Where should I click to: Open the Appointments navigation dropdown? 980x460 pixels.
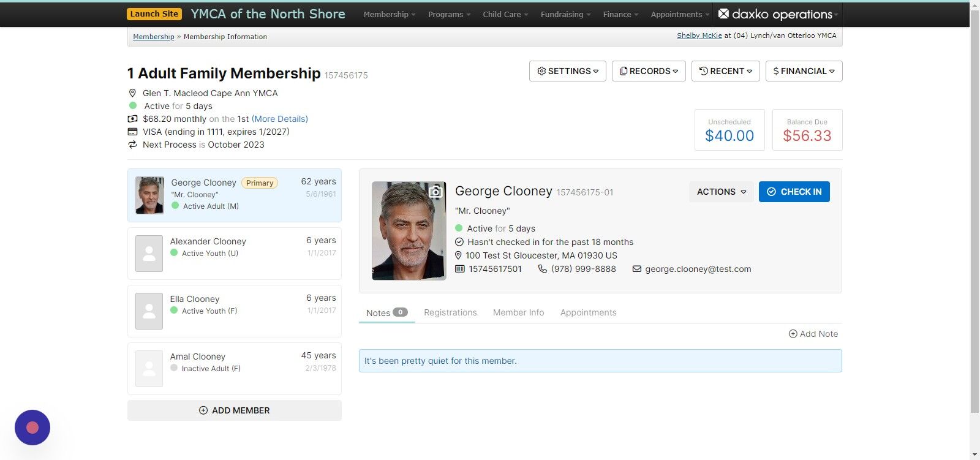pos(680,14)
